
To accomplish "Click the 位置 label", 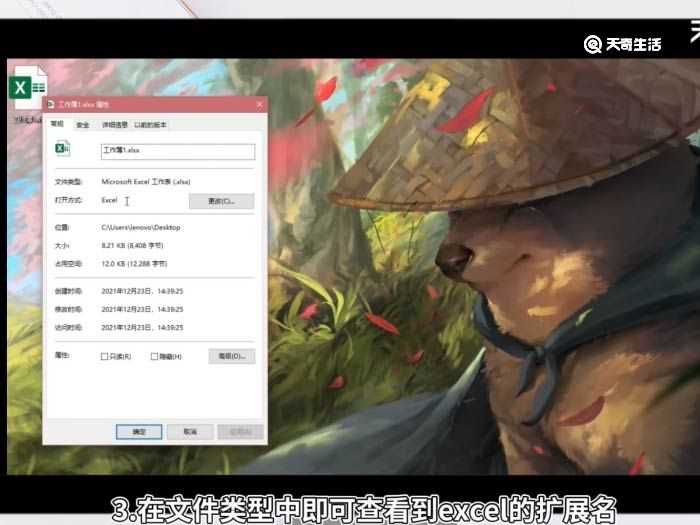I will pyautogui.click(x=62, y=228).
